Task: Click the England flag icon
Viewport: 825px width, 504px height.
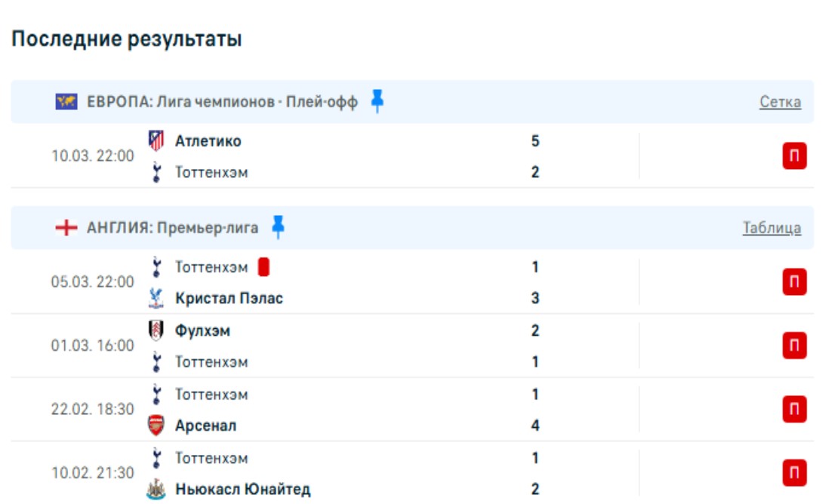Action: [x=66, y=228]
